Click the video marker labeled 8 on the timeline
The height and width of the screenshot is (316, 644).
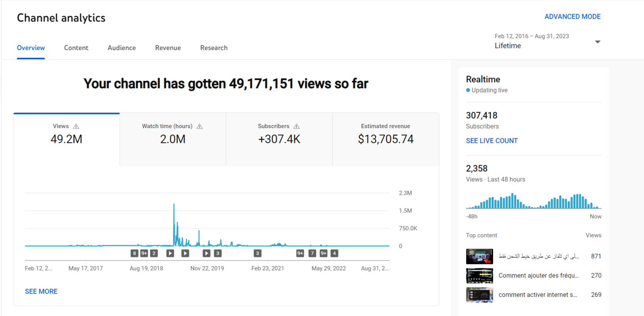point(134,253)
